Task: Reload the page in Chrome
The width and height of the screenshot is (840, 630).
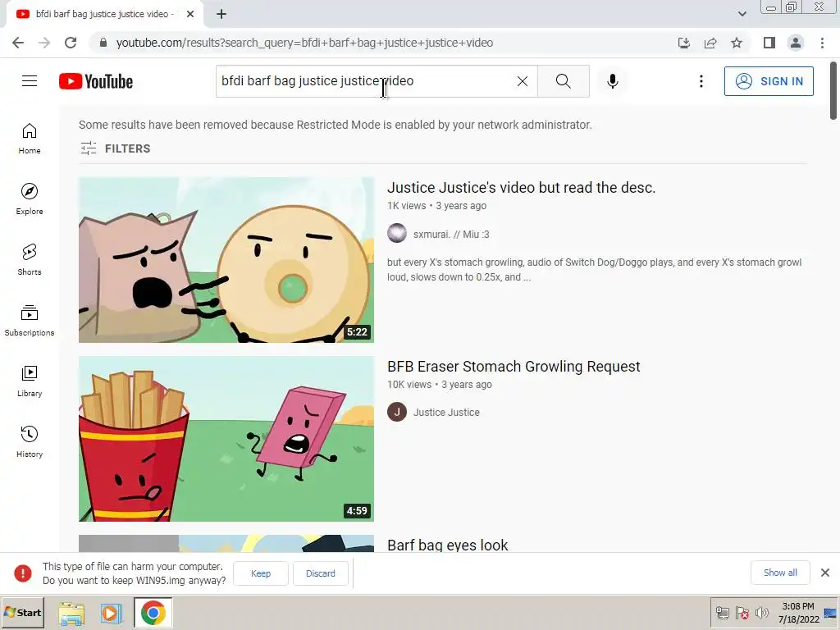Action: tap(71, 43)
